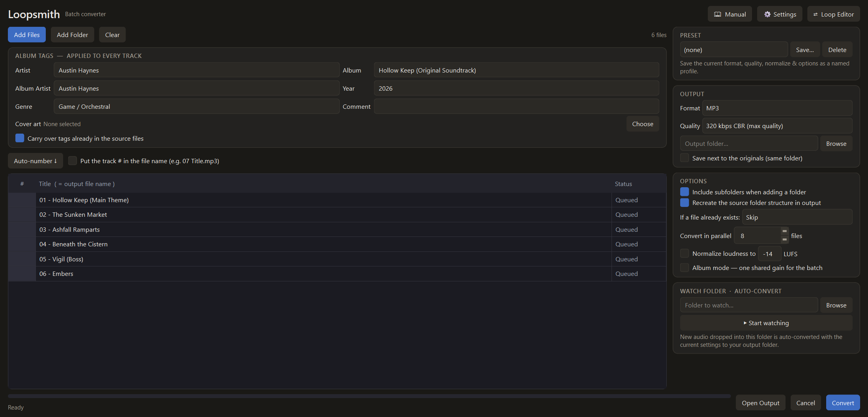The image size is (868, 417).
Task: Toggle Recreate the source folder structure
Action: (685, 203)
